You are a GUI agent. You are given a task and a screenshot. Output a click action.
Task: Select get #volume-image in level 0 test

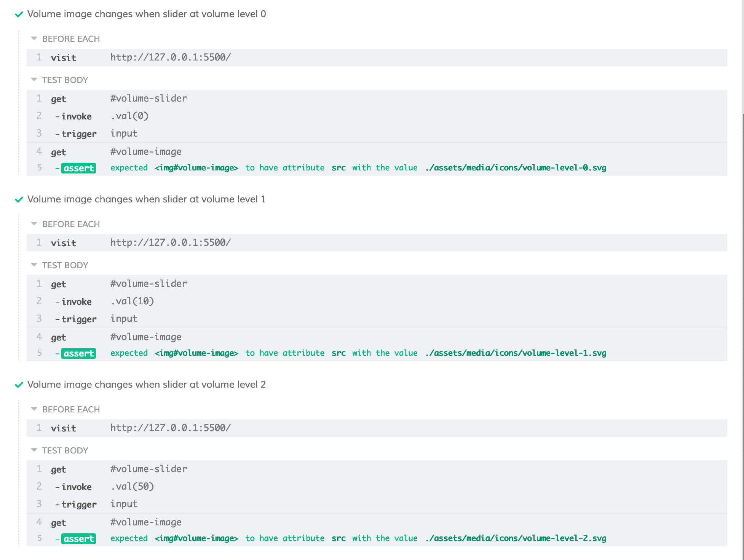click(x=377, y=152)
